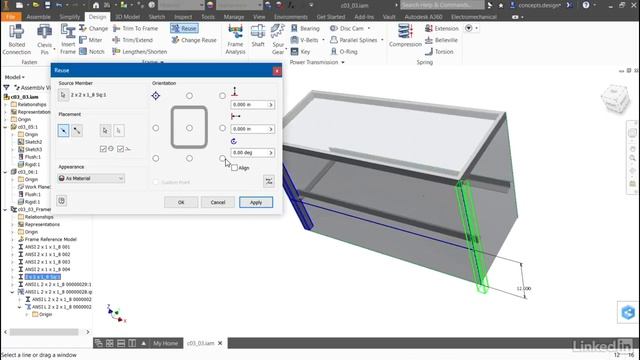The height and width of the screenshot is (360, 640).
Task: Choose the Parallel Splines generator
Action: [354, 40]
